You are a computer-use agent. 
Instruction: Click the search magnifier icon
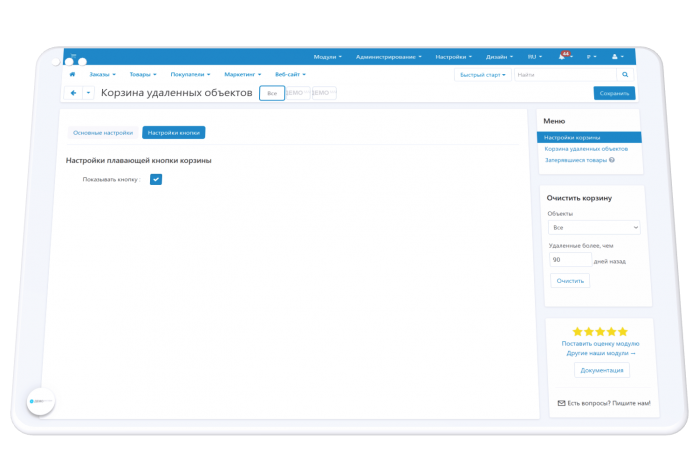(x=625, y=75)
